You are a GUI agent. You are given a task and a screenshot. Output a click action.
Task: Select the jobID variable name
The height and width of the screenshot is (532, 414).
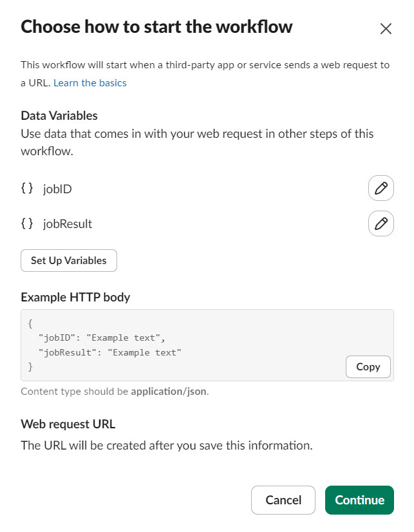(x=57, y=189)
